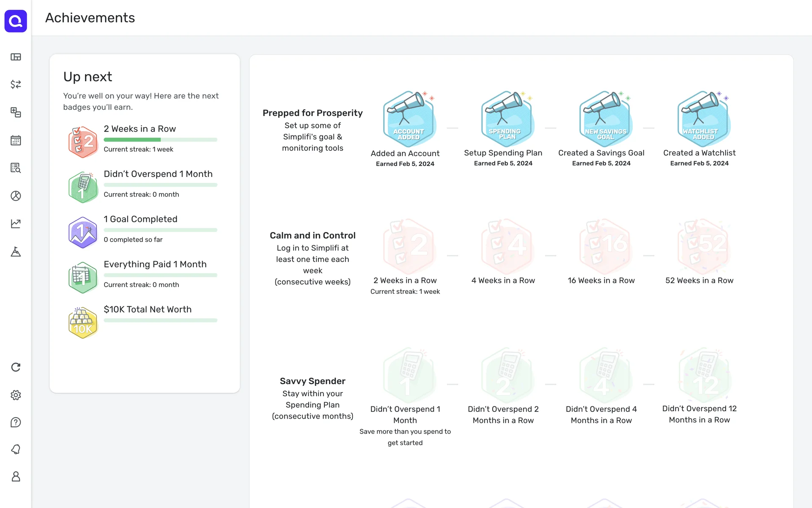Click the refresh icon in the sidebar
This screenshot has height=508, width=812.
coord(16,367)
